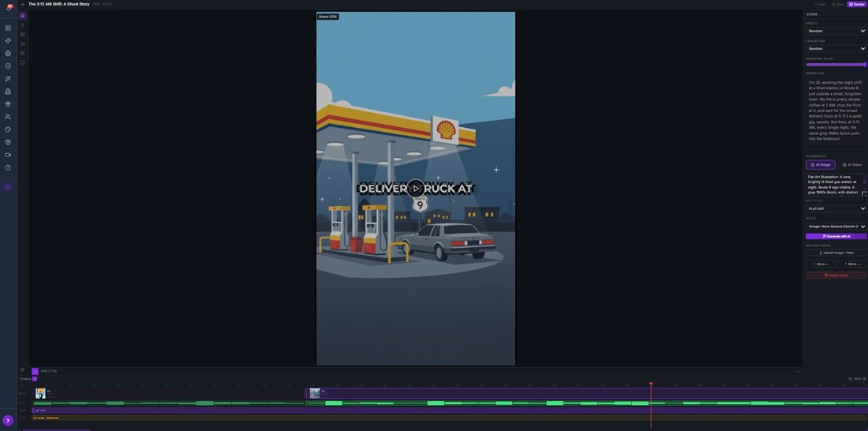Adjust the scene Duration slider
Screen dimensions: 868x431
click(x=836, y=65)
